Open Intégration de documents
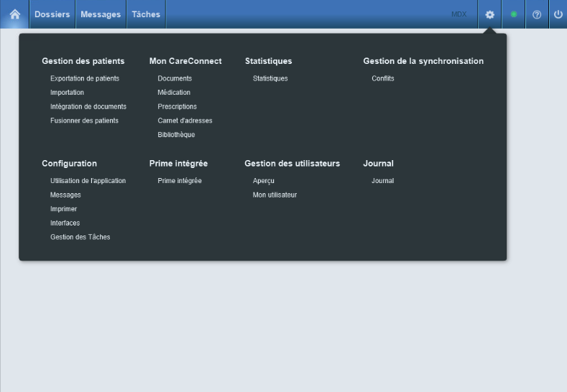Screen dimensions: 567x392 coord(88,106)
